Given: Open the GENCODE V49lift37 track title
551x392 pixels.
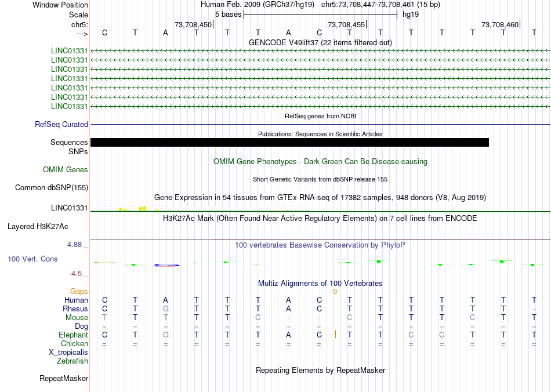Looking at the screenshot, I should click(x=320, y=42).
